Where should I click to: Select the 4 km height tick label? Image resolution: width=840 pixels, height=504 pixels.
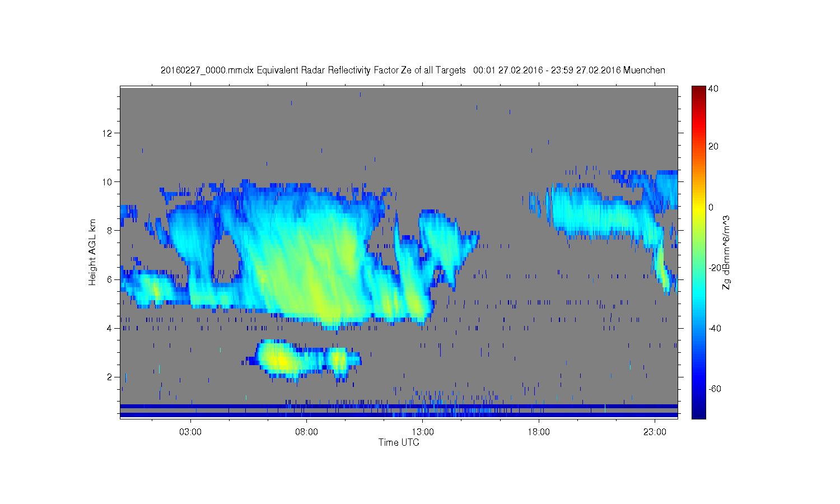point(110,328)
